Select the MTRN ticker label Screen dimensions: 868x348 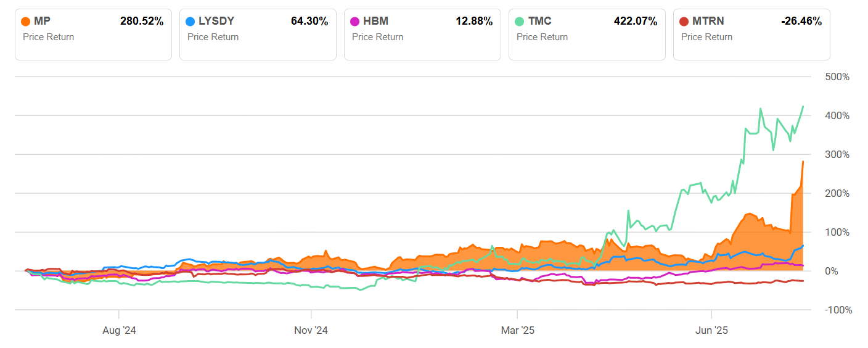pos(708,22)
